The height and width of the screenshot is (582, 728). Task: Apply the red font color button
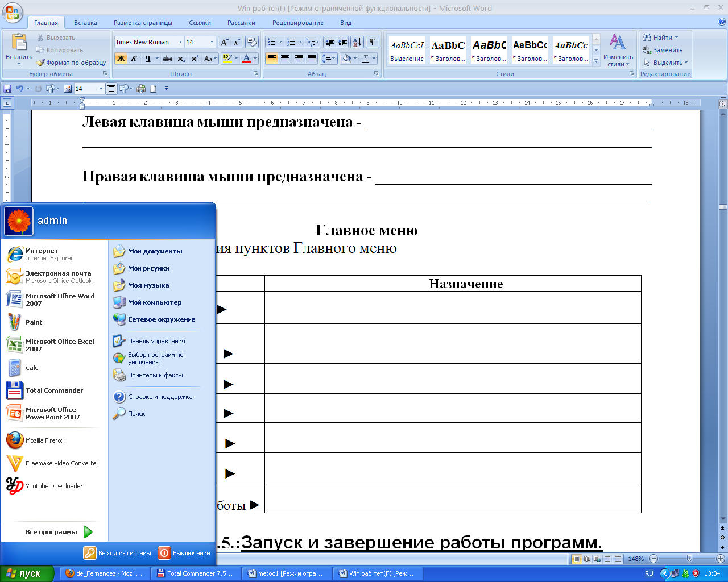(246, 59)
